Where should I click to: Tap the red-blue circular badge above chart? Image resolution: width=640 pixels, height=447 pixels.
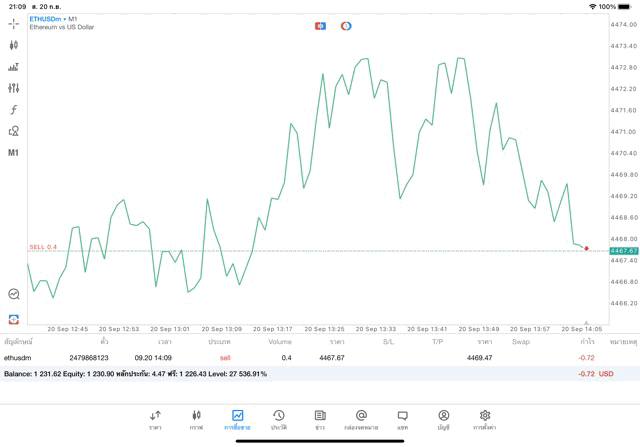346,26
